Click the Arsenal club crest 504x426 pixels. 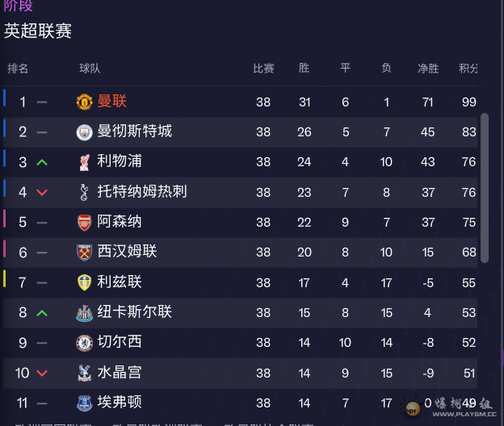[84, 222]
